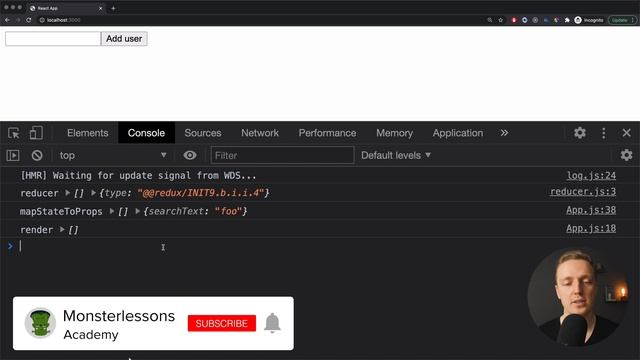Close the DevTools panel
640x360 pixels.
point(627,133)
